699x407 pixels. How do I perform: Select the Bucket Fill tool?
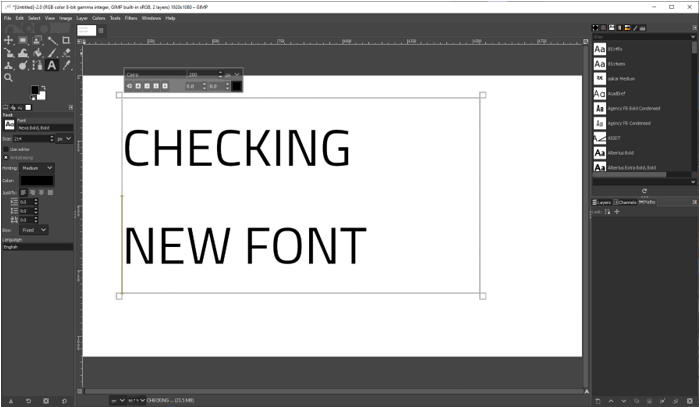pyautogui.click(x=38, y=53)
